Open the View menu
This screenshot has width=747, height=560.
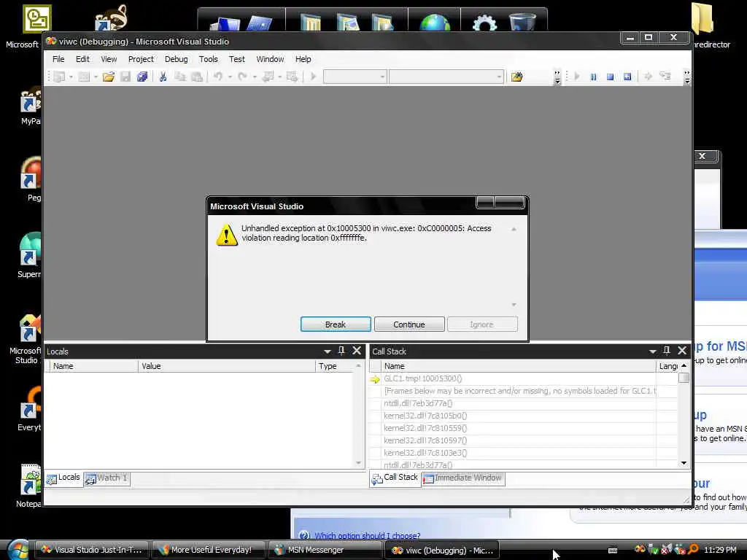click(x=109, y=59)
